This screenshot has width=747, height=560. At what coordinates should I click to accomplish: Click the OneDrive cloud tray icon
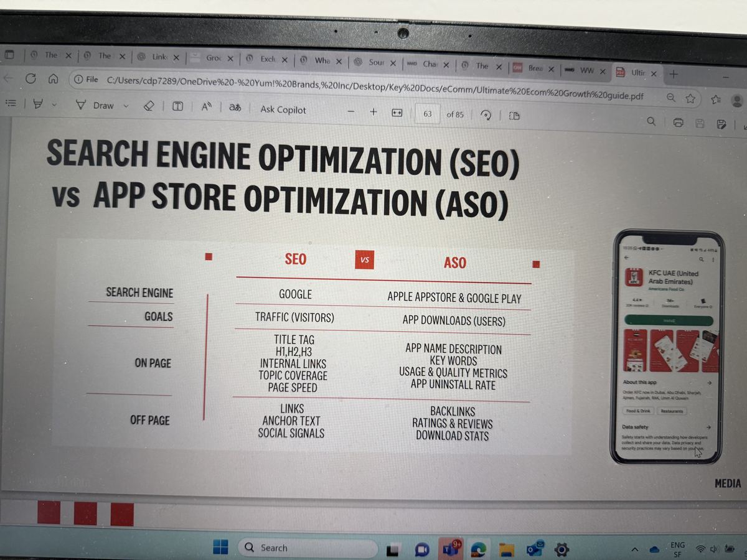[655, 549]
